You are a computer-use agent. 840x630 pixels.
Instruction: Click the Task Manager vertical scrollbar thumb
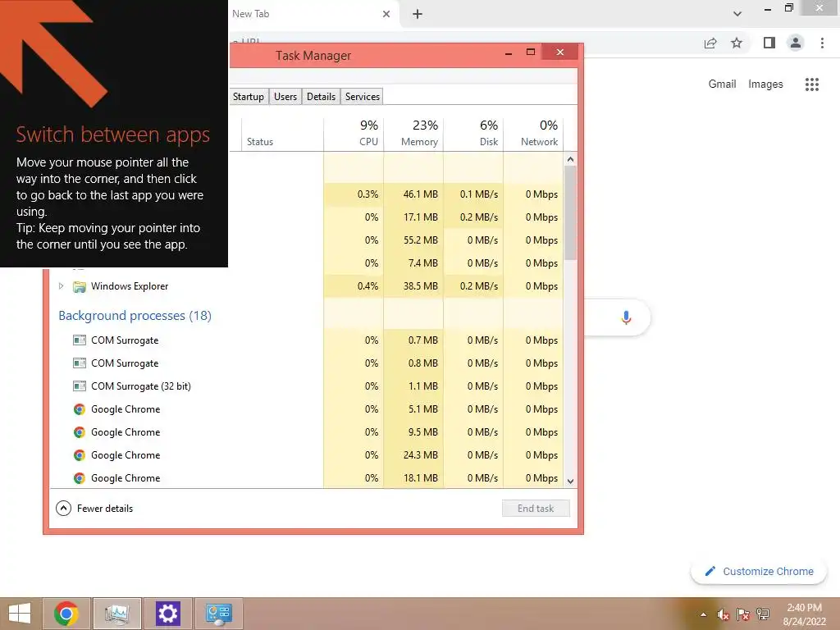point(571,212)
